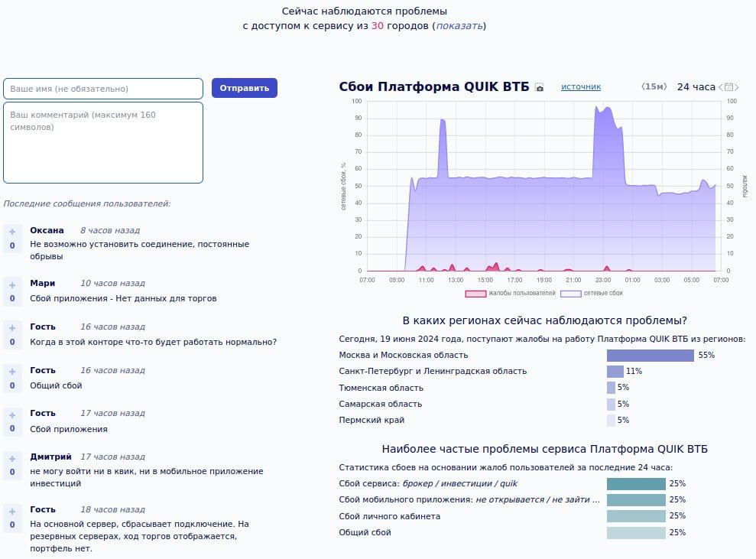Click plus on Гость's 'Сбой приложения' comment
The image size is (756, 559).
point(12,414)
